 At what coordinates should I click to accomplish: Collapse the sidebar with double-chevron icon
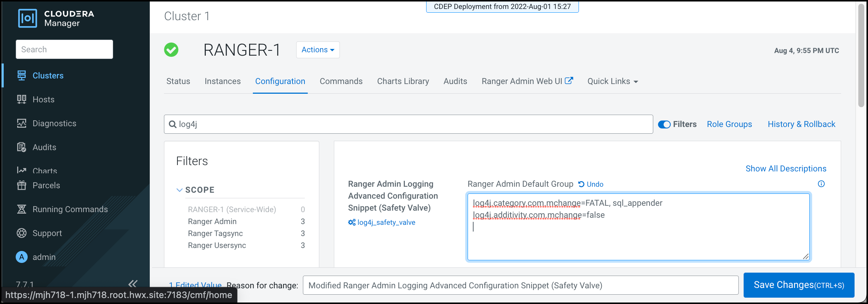tap(133, 283)
